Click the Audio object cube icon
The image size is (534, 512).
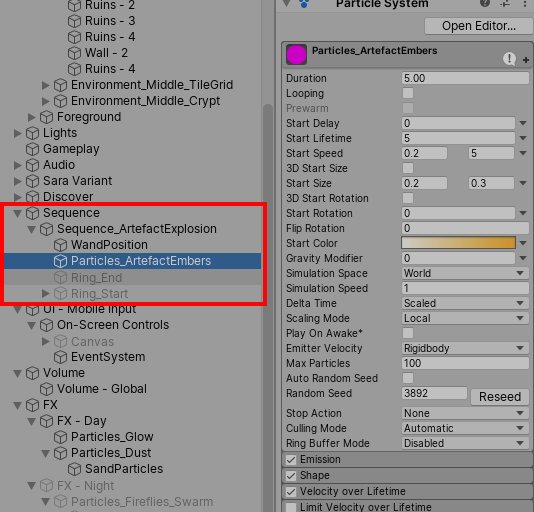32,165
